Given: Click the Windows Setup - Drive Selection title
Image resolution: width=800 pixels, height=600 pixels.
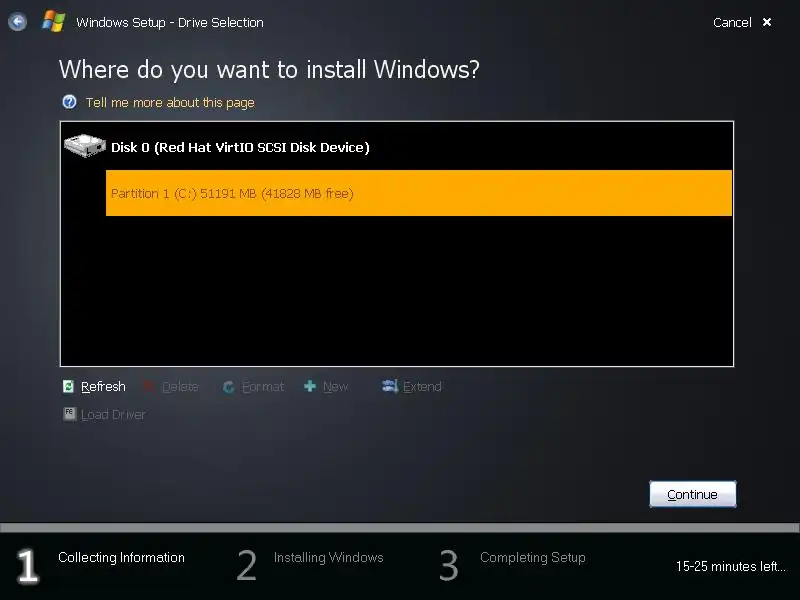Looking at the screenshot, I should pos(170,22).
